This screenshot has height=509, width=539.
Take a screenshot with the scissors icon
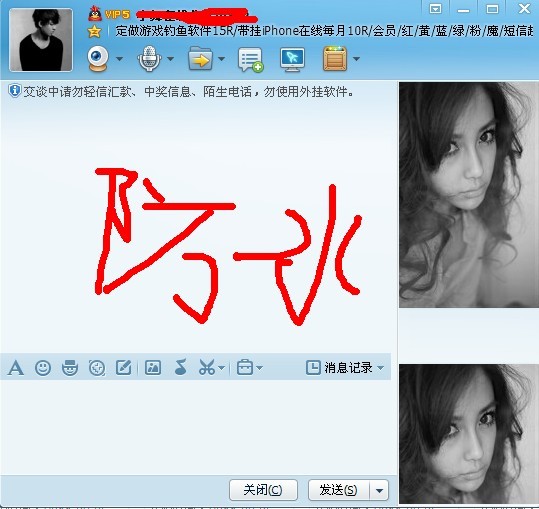(207, 367)
